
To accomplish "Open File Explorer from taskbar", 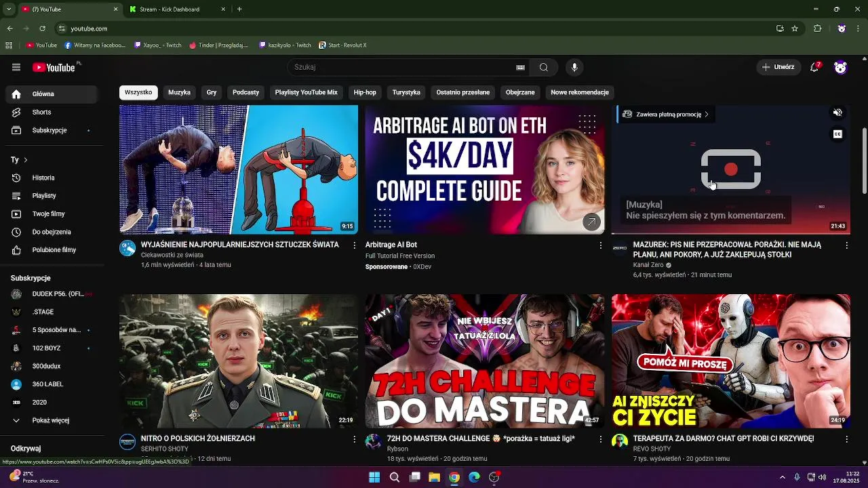I will coord(434,477).
